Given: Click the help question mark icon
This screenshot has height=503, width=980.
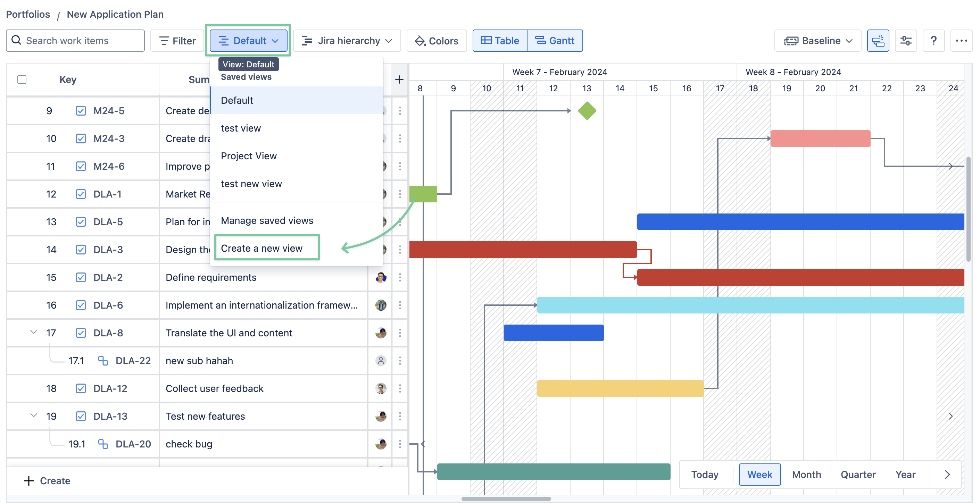Looking at the screenshot, I should tap(933, 40).
